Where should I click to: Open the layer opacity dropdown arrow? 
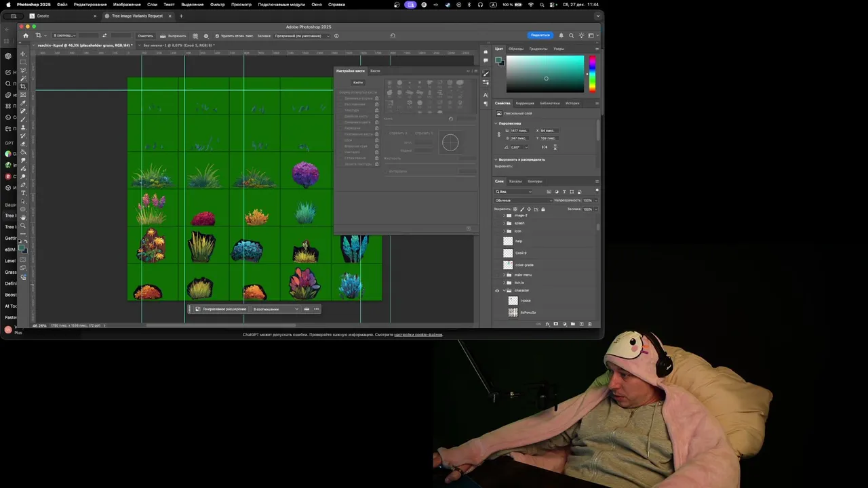pos(596,201)
